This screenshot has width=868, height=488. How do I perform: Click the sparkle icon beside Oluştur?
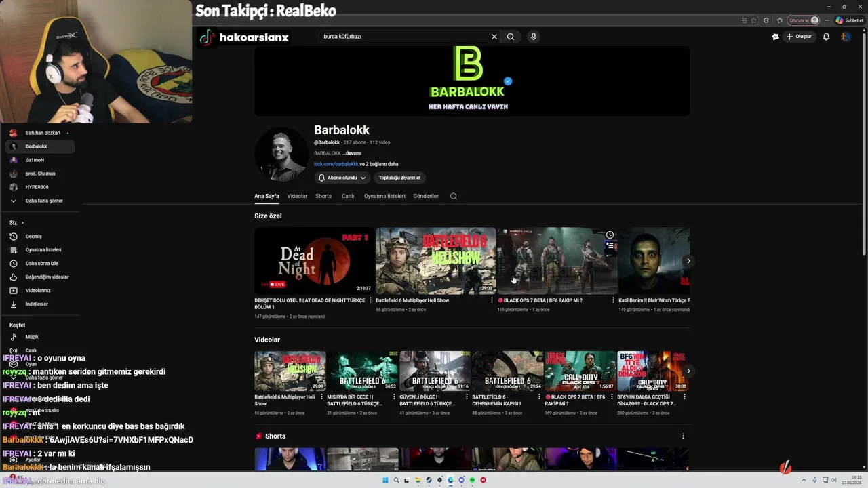pos(775,37)
